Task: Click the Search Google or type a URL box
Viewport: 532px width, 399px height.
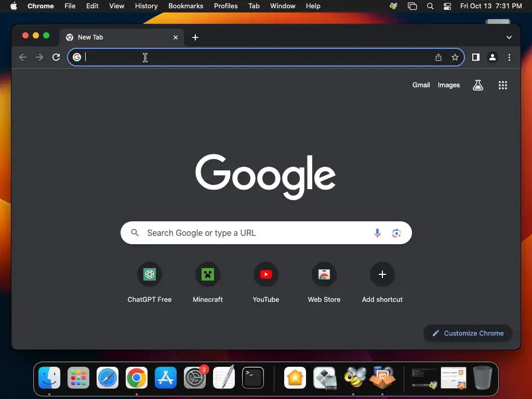Action: (x=266, y=233)
